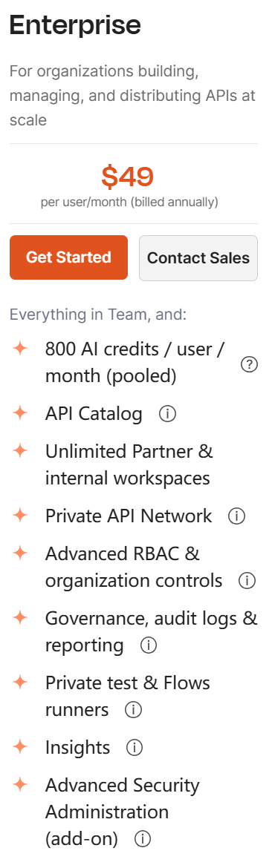Click the sparkle bullet beside Insights
The height and width of the screenshot is (868, 272).
20,747
